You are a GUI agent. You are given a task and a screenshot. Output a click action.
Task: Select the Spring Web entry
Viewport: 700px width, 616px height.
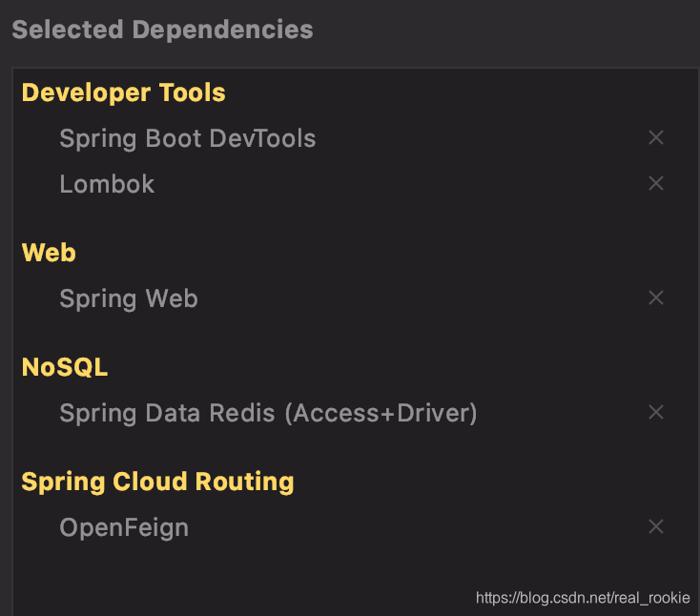129,298
